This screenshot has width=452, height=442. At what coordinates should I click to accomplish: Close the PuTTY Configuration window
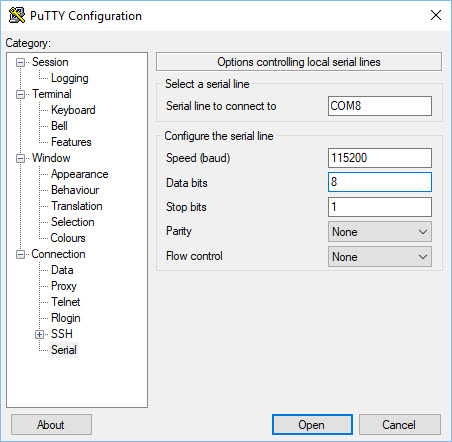tap(436, 15)
